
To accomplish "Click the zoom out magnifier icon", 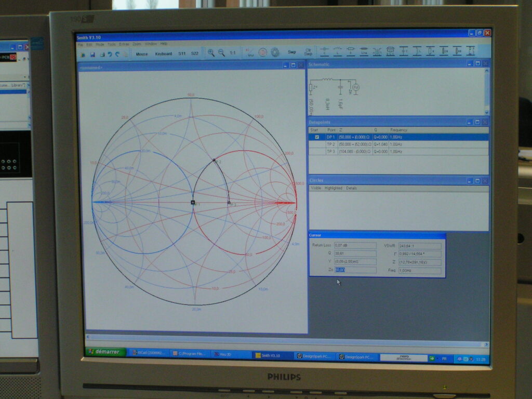I will 221,52.
